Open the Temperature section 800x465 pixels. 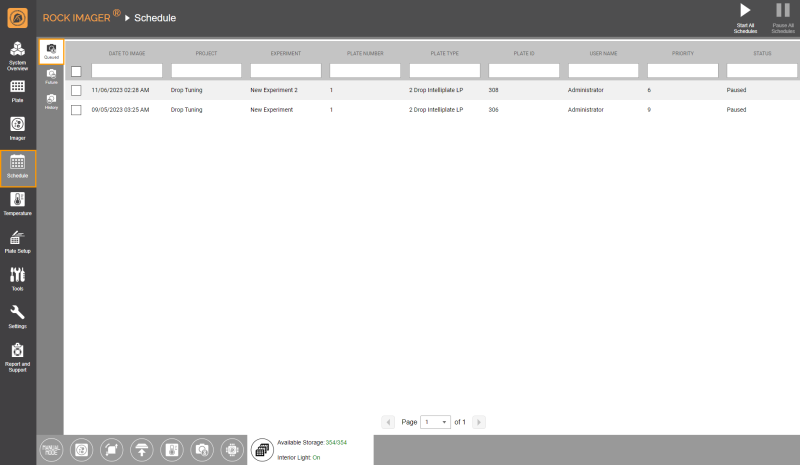click(17, 204)
